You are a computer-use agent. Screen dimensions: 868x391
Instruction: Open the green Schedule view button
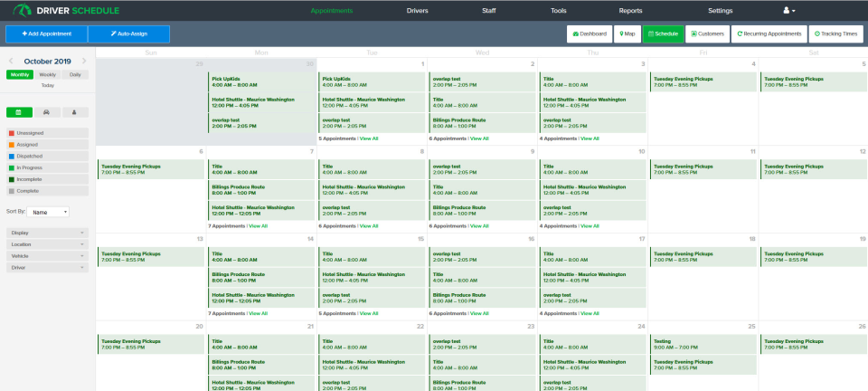pos(663,33)
